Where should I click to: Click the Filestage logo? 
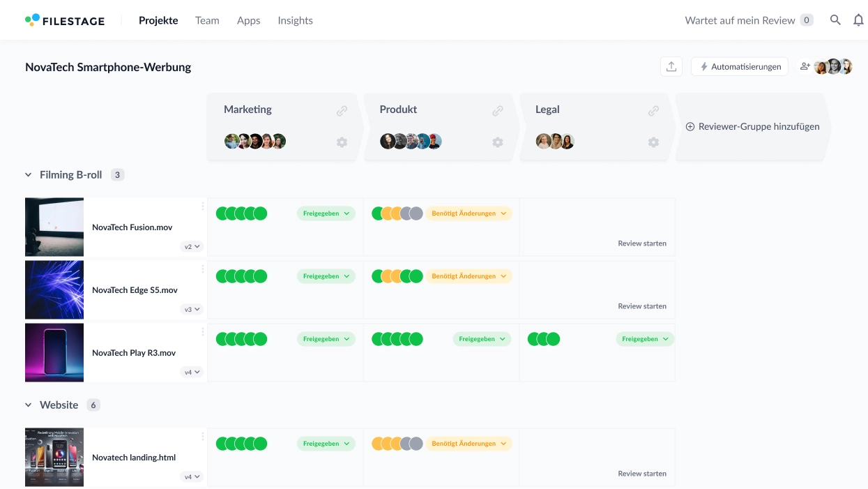(64, 20)
